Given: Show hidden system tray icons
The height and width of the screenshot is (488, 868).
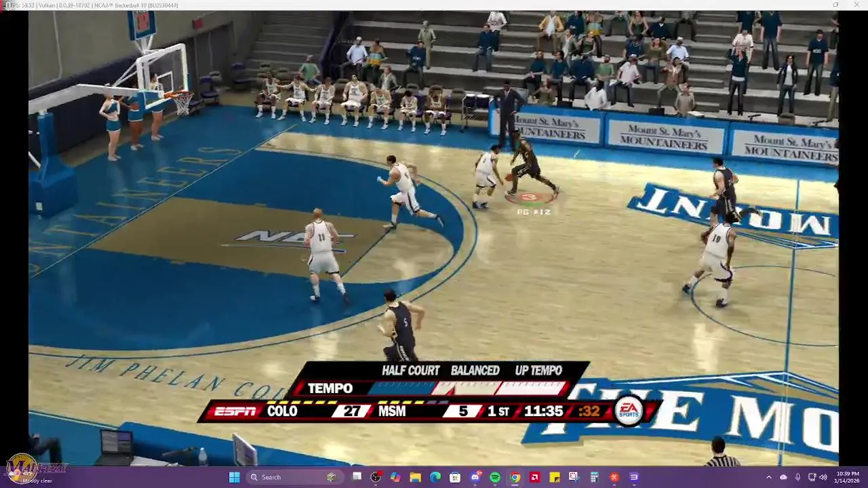Looking at the screenshot, I should (768, 477).
